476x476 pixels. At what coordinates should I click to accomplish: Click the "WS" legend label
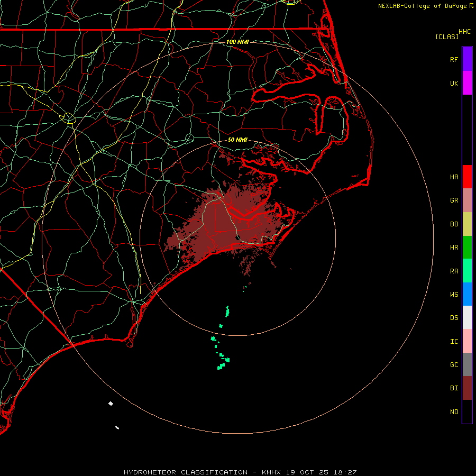[x=454, y=294]
